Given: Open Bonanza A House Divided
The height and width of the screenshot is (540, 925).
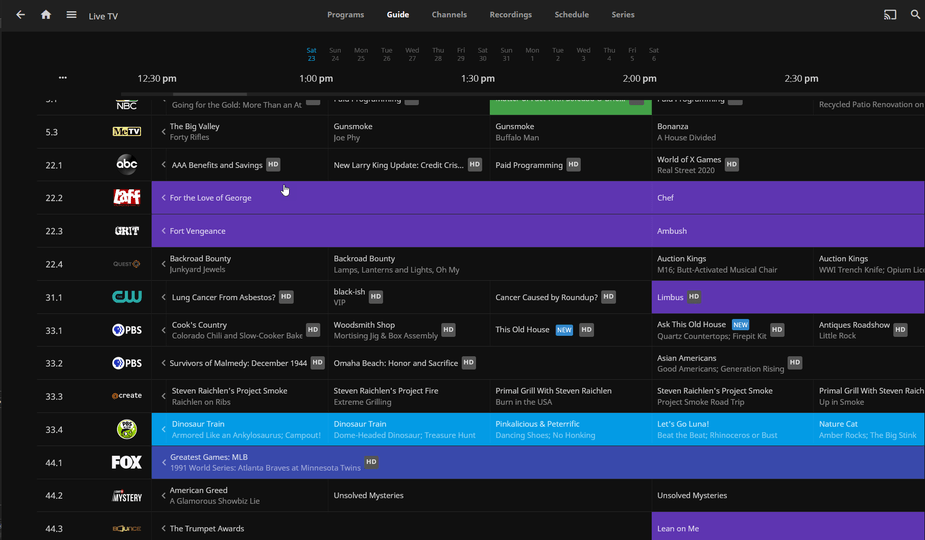Looking at the screenshot, I should (788, 132).
